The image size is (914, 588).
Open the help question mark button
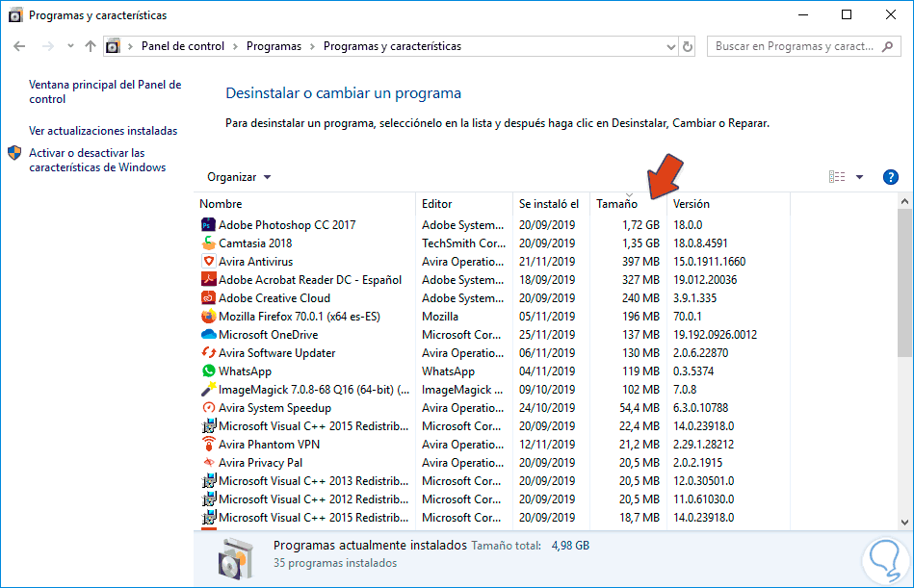(x=890, y=177)
